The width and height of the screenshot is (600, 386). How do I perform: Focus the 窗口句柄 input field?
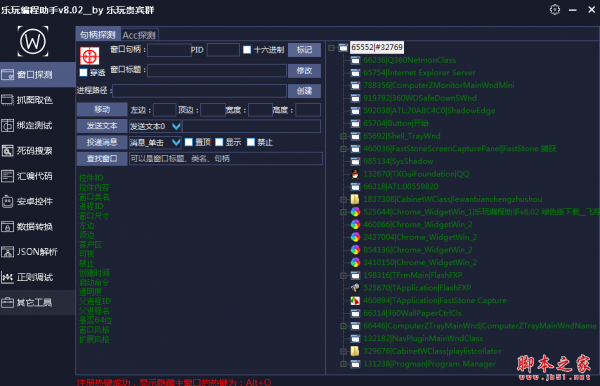point(169,50)
